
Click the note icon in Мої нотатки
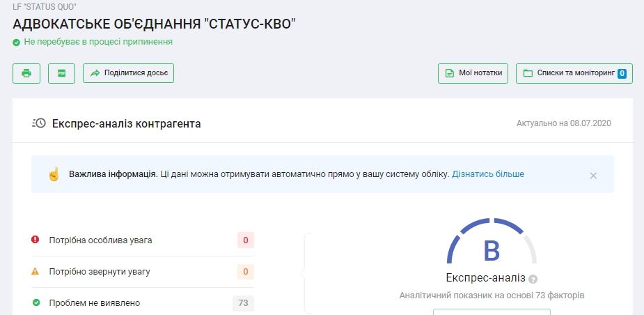pyautogui.click(x=450, y=74)
